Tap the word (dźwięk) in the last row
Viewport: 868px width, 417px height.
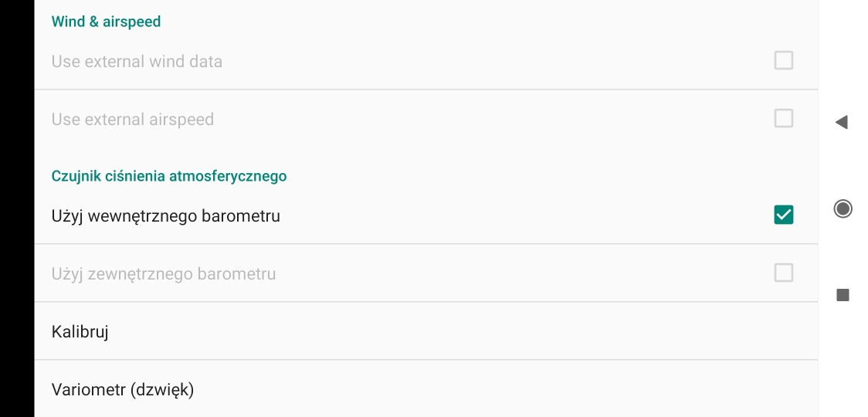162,389
